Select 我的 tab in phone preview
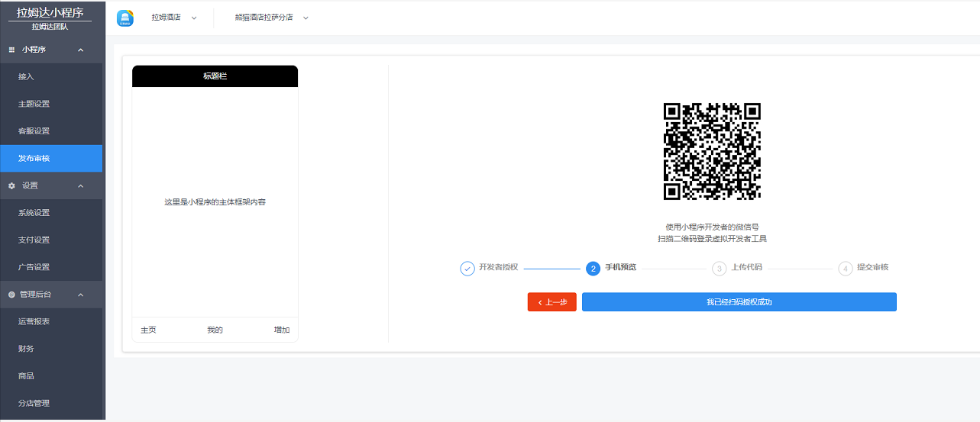The width and height of the screenshot is (980, 422). click(x=215, y=330)
